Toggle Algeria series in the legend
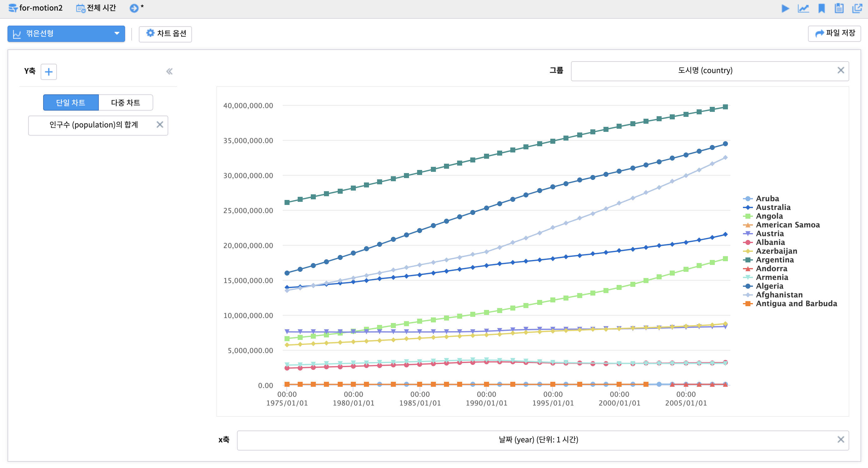The height and width of the screenshot is (468, 868). (x=763, y=286)
